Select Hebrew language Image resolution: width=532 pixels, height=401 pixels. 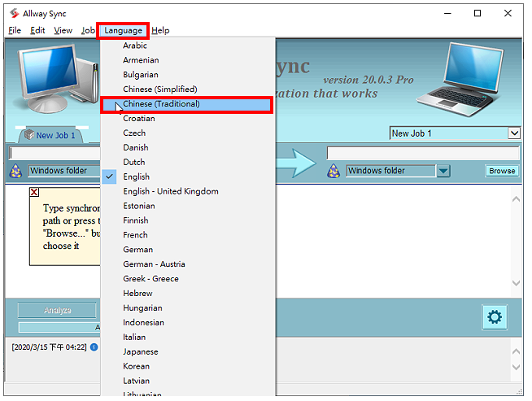point(188,294)
